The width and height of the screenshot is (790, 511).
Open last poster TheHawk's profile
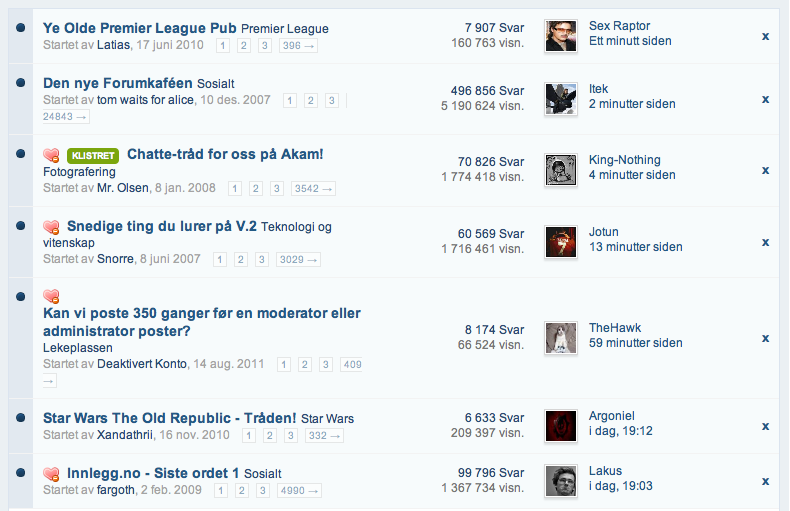(x=615, y=328)
